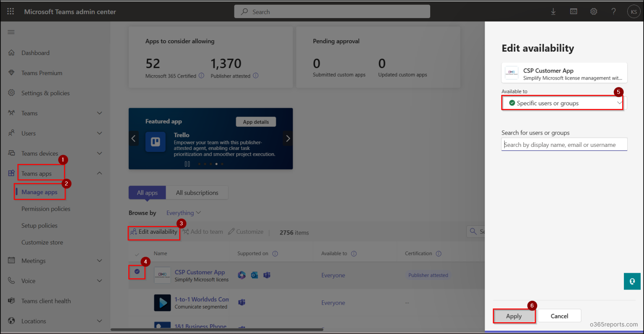Click the Settings & policies gear icon
Image resolution: width=644 pixels, height=334 pixels.
pos(11,93)
